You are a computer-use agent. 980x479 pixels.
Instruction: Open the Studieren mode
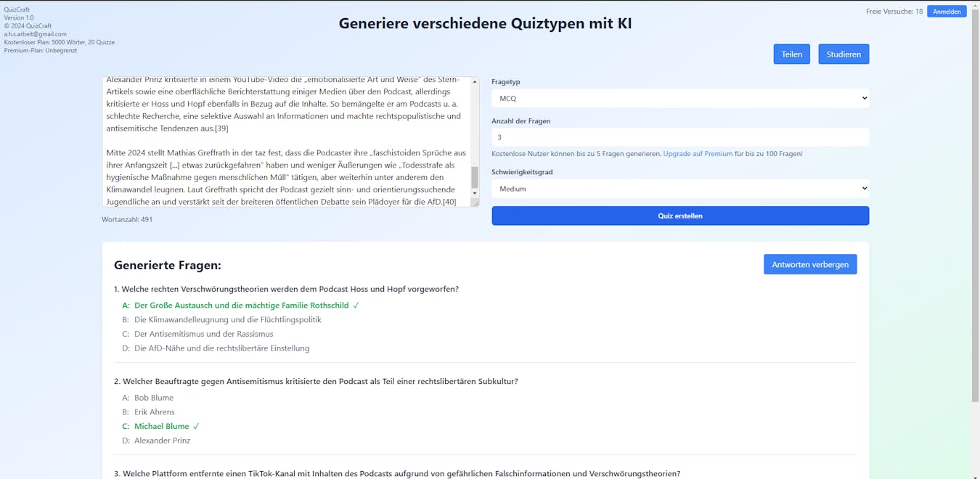[844, 54]
